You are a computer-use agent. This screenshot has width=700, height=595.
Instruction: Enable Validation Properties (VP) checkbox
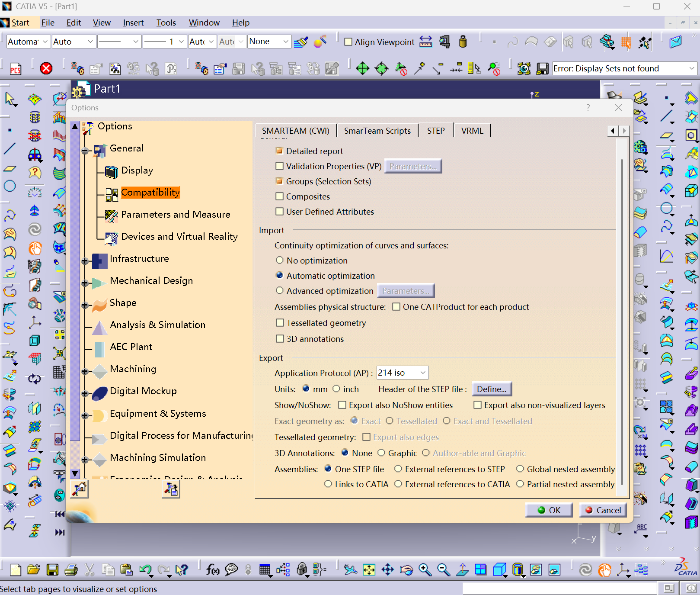279,166
